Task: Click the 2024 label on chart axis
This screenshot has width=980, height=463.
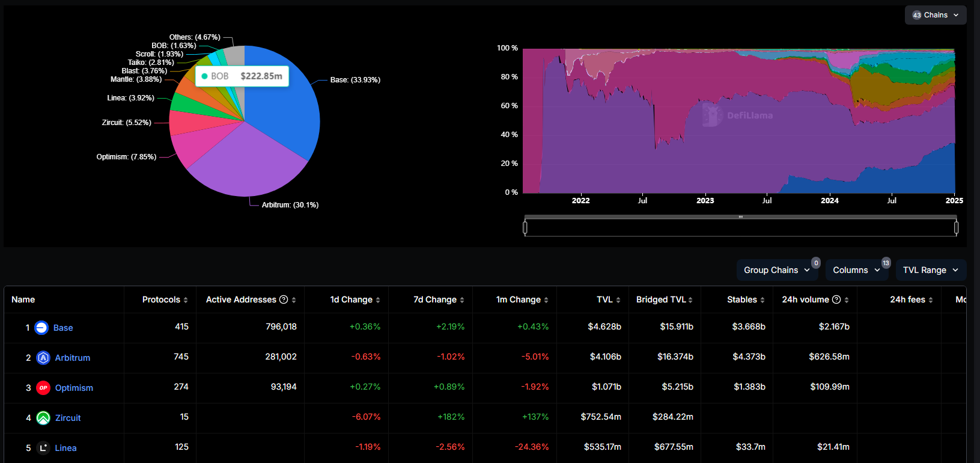Action: coord(830,201)
